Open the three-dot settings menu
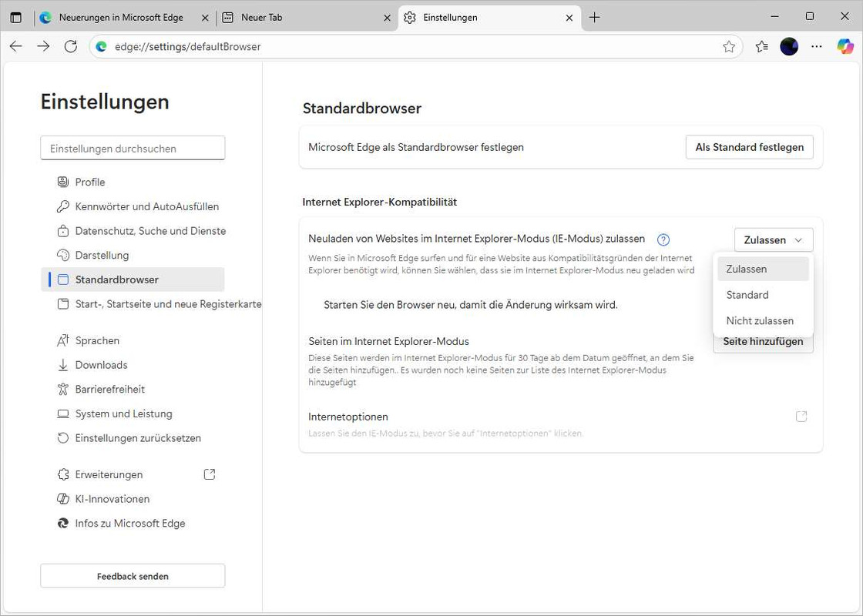The height and width of the screenshot is (616, 863). [817, 47]
